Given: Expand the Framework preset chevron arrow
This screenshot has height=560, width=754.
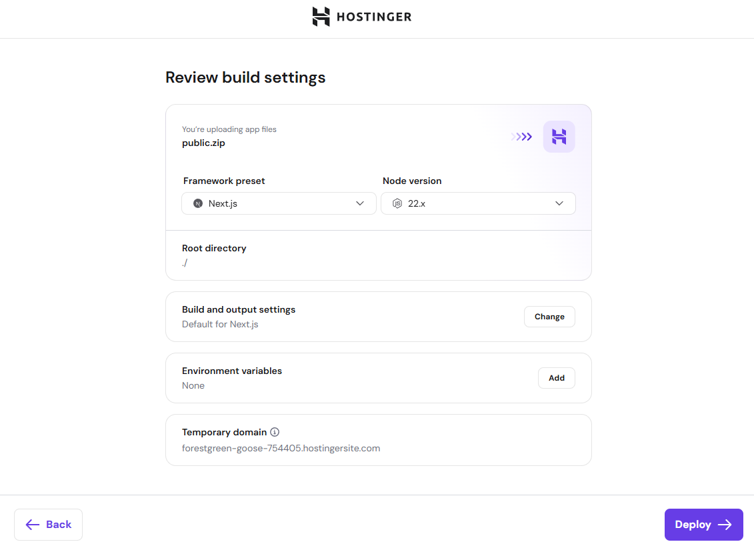Looking at the screenshot, I should [360, 203].
